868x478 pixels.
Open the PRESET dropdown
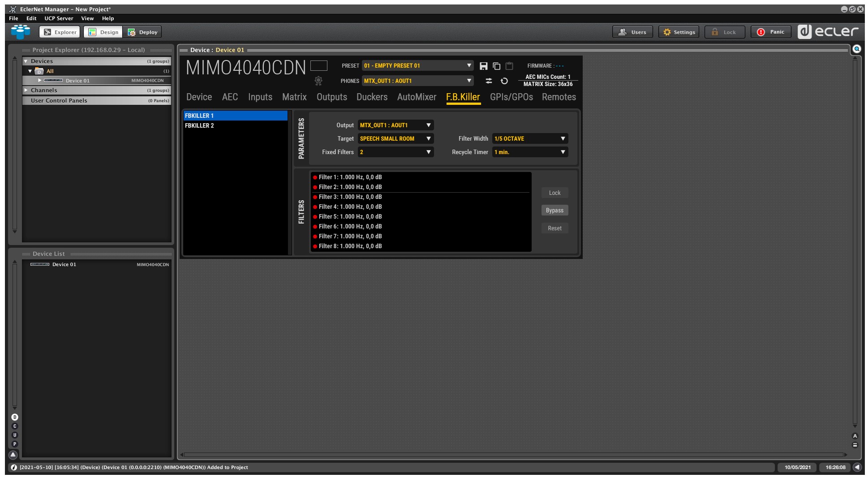click(x=417, y=66)
